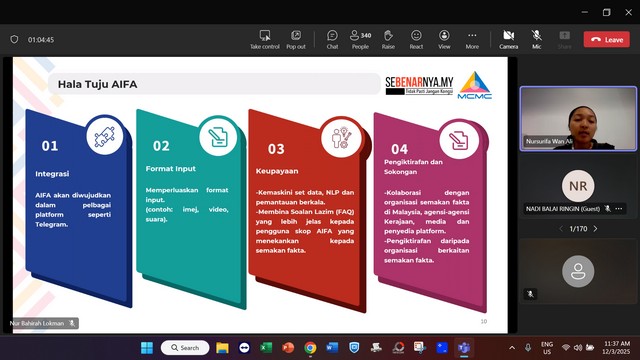Toggle the Camera on
The width and height of the screenshot is (640, 360).
click(509, 40)
